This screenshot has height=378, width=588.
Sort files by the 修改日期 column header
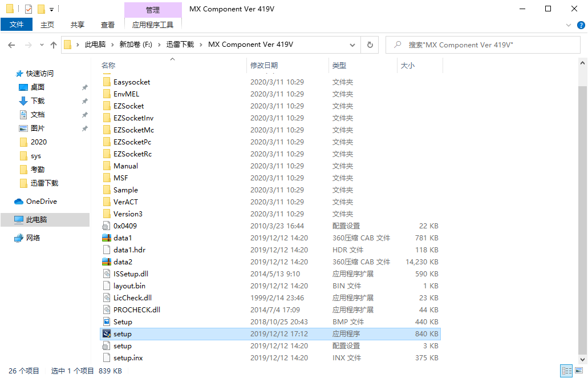click(x=264, y=66)
